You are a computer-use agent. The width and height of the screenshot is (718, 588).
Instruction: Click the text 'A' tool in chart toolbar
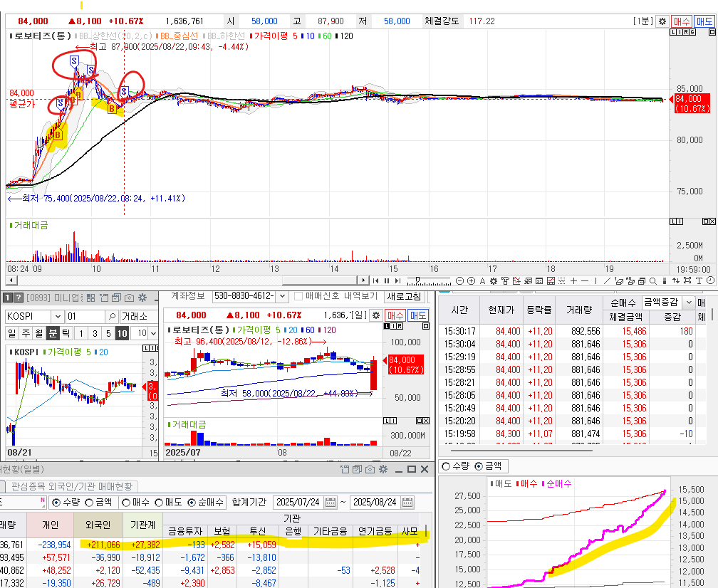click(x=482, y=281)
